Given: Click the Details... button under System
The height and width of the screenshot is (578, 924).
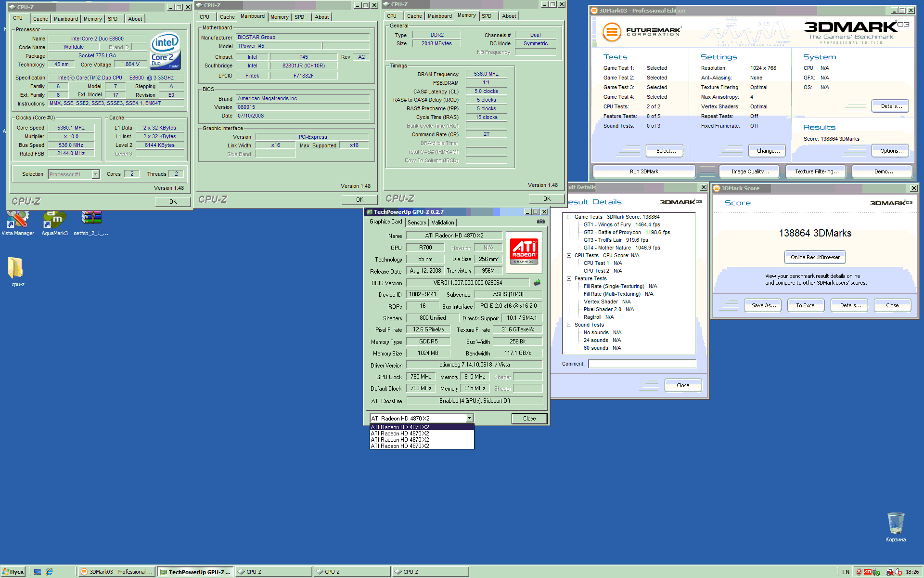Looking at the screenshot, I should [891, 106].
